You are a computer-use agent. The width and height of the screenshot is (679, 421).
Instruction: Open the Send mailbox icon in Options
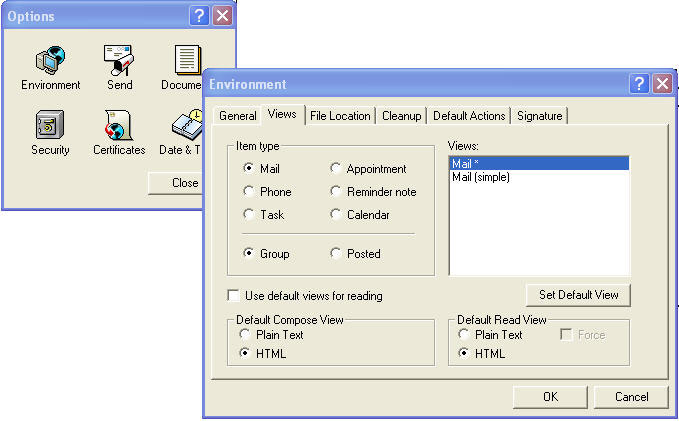click(119, 61)
